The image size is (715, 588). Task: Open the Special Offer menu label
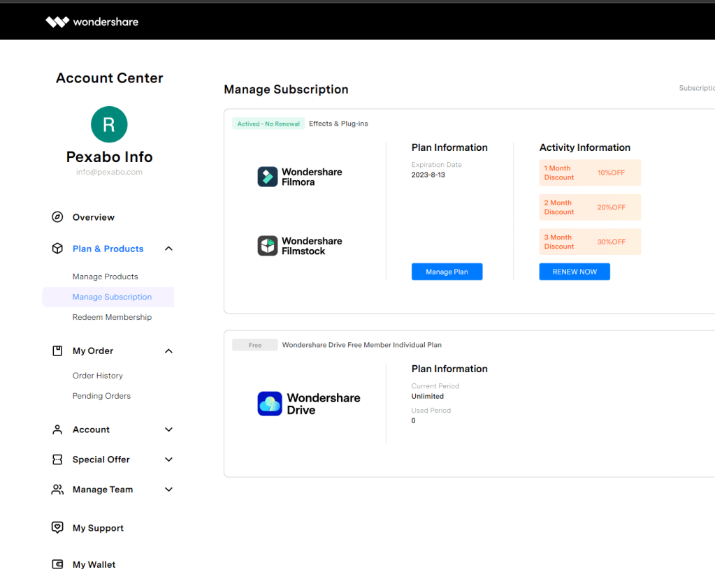(101, 460)
